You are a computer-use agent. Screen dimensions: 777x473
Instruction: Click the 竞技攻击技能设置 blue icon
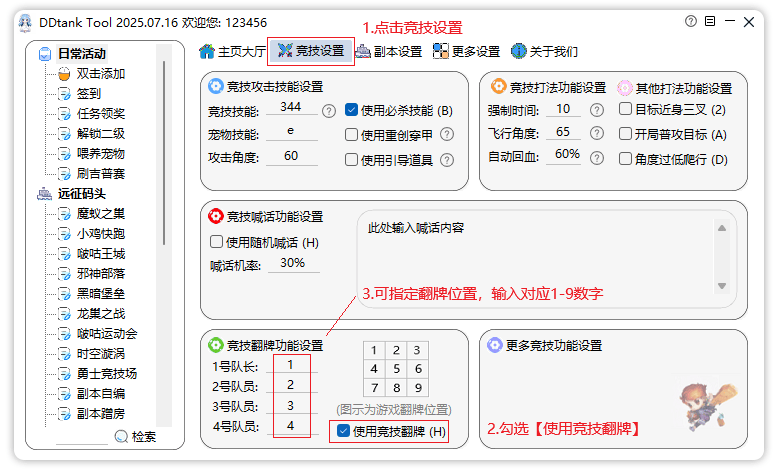click(x=216, y=86)
